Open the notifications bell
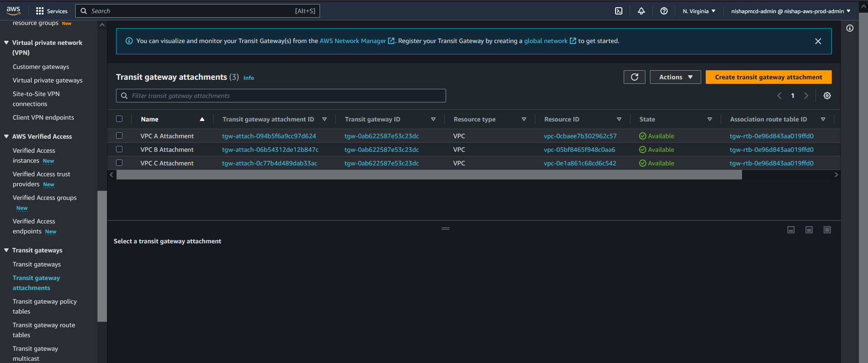Viewport: 868px width, 363px height. 641,11
